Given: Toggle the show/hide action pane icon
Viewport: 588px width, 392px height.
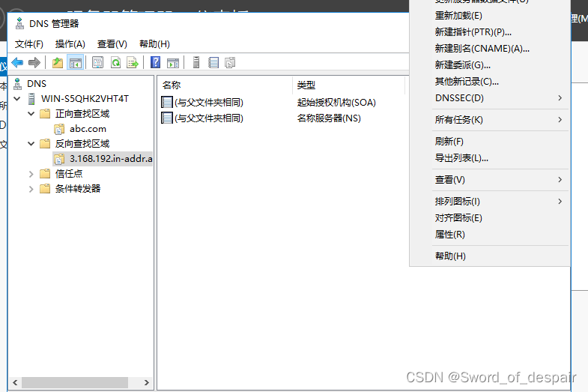Looking at the screenshot, I should click(173, 63).
